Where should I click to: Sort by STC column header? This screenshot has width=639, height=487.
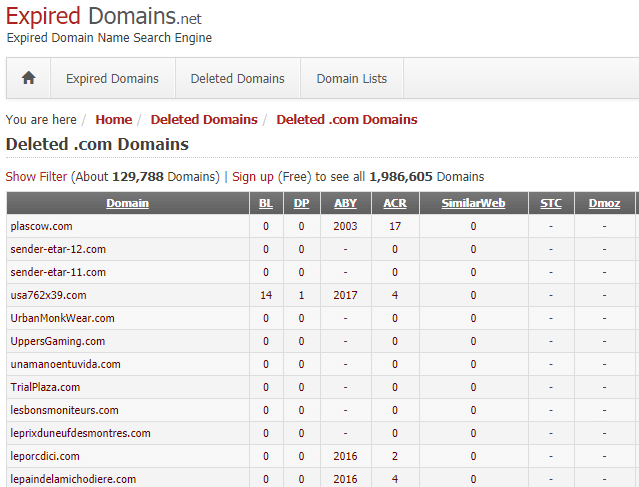(550, 203)
